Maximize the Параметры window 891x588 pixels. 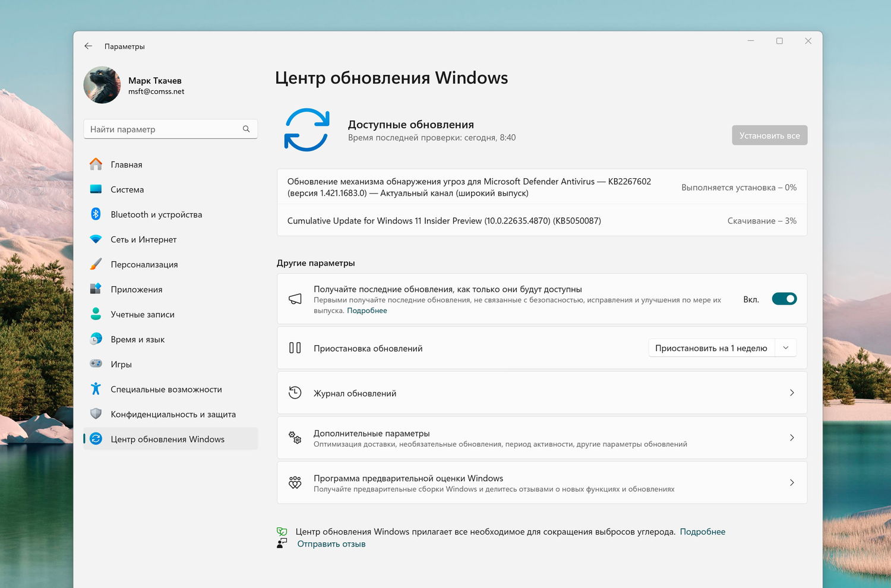coord(779,40)
